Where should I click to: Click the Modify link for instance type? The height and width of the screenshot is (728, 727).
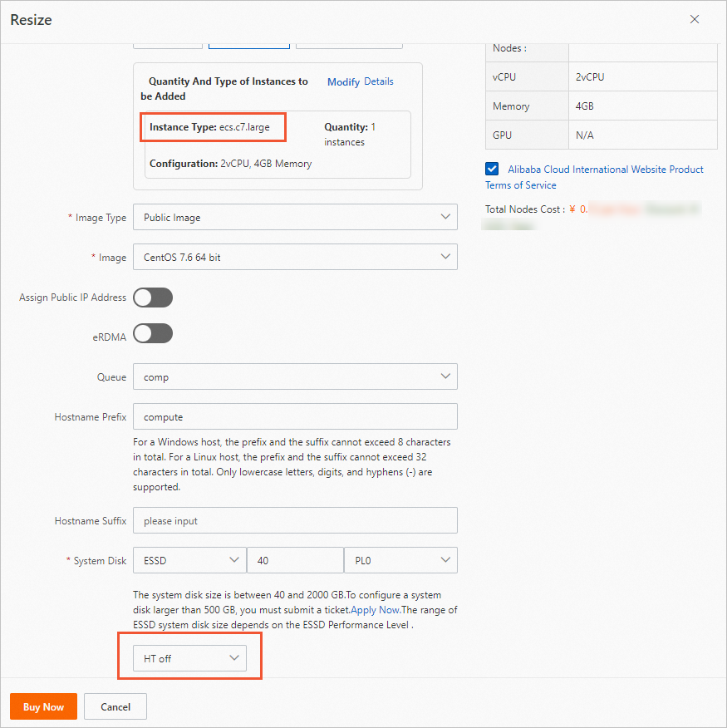(343, 81)
